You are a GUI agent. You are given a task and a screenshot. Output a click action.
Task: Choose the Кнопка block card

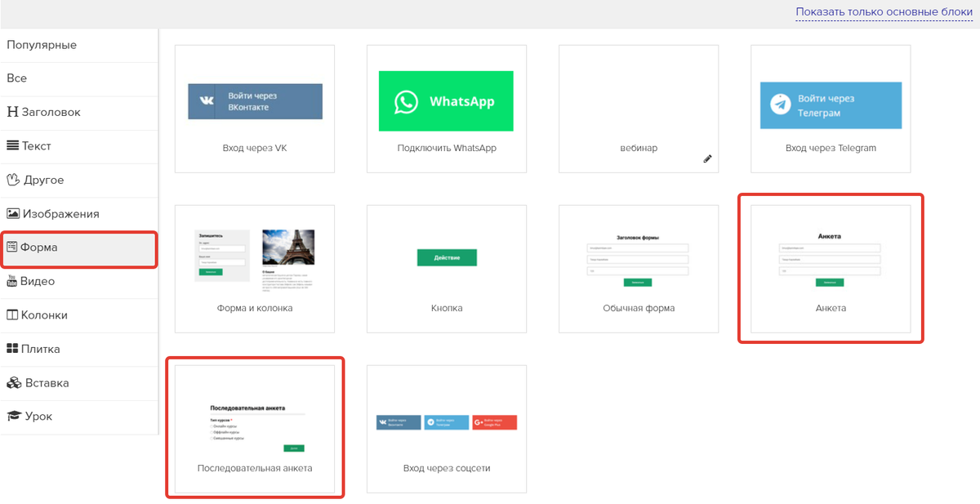coord(447,269)
